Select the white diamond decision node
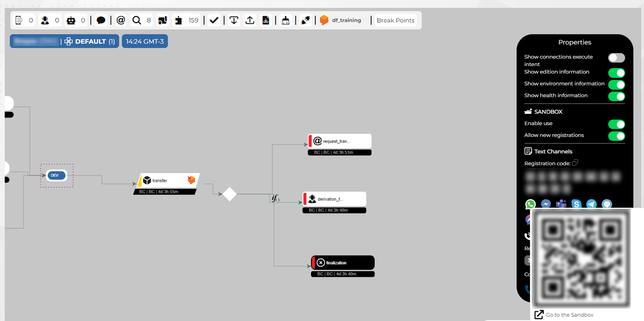This screenshot has height=321, width=644. 230,194
